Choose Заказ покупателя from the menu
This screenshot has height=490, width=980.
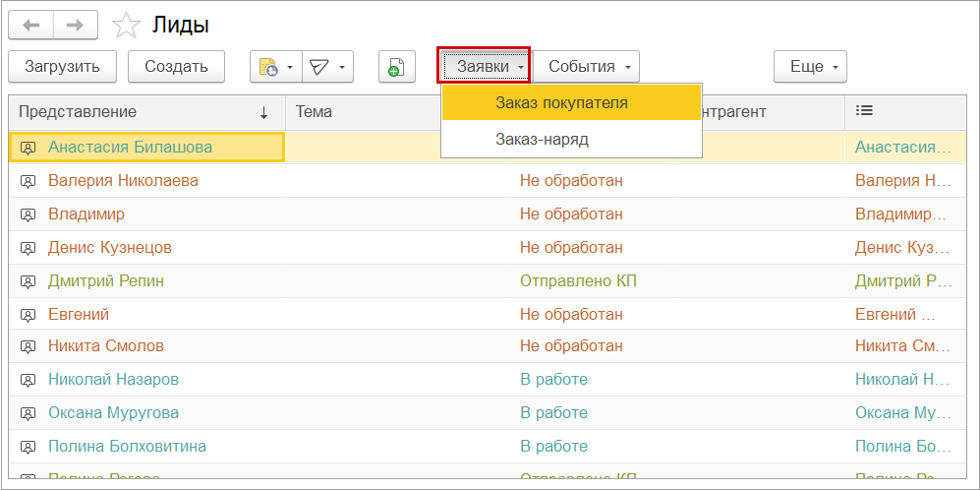pos(561,102)
